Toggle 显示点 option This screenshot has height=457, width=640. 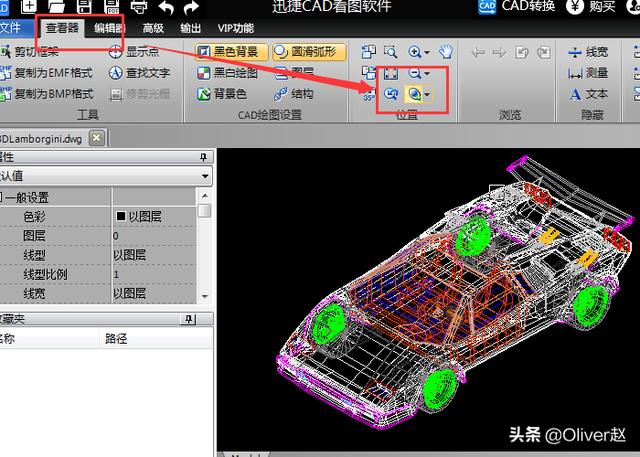[x=133, y=52]
